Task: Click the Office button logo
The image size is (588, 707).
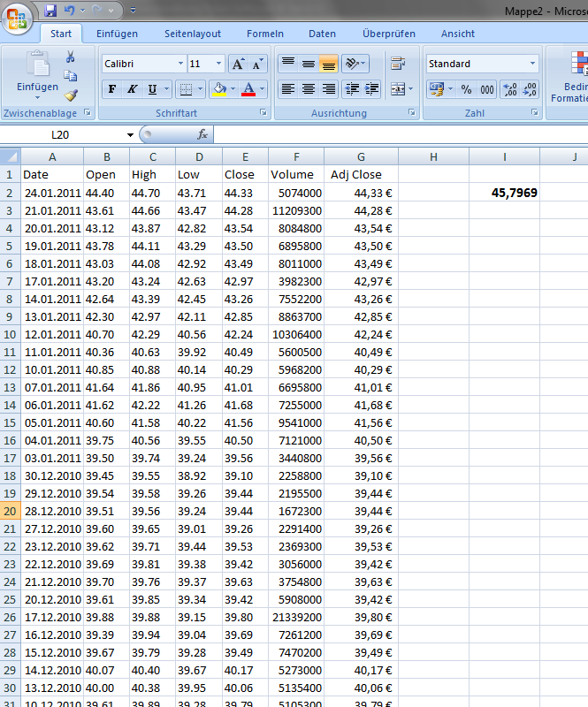Action: [x=19, y=18]
